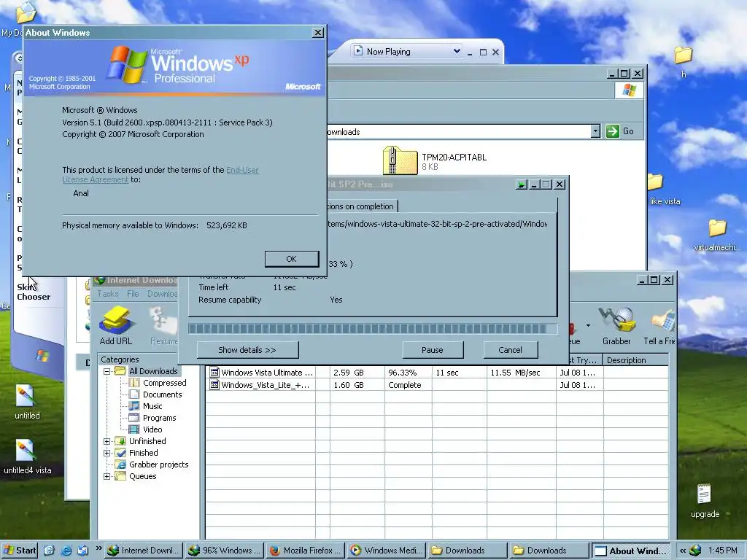This screenshot has width=747, height=560.
Task: Click the Tell a Friend toolbar icon
Action: [x=662, y=321]
